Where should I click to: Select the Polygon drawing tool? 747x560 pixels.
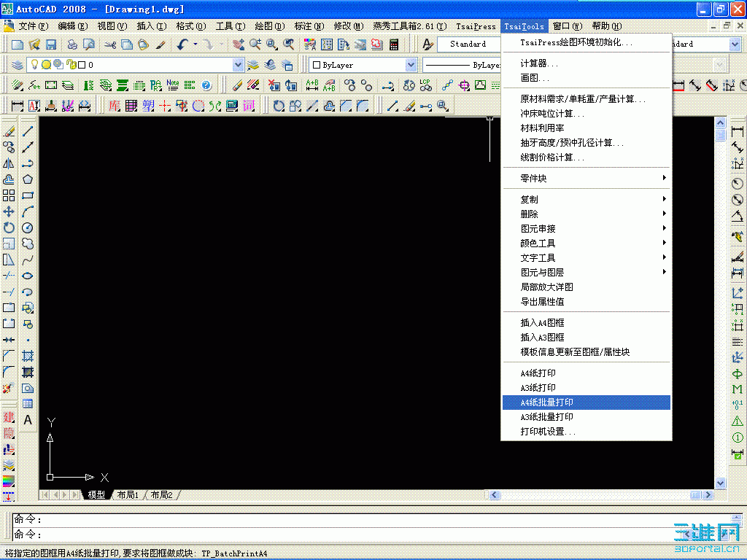28,179
